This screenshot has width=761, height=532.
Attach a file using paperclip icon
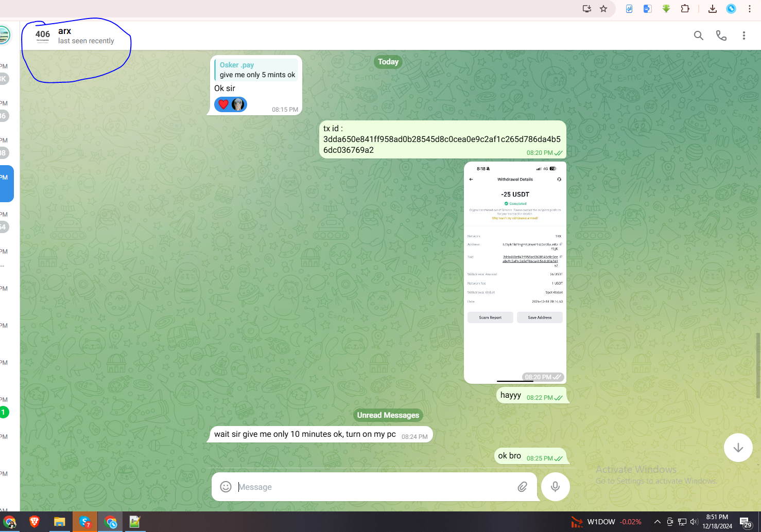pyautogui.click(x=522, y=487)
